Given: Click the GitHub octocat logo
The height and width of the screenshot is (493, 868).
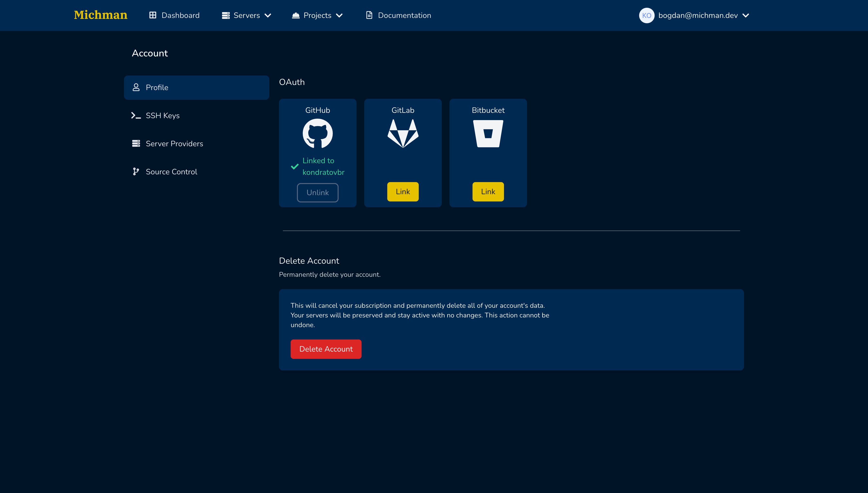Looking at the screenshot, I should click(x=317, y=133).
